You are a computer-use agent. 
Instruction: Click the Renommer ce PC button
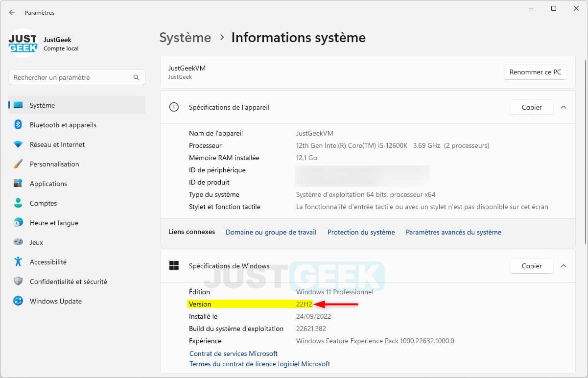(x=536, y=72)
